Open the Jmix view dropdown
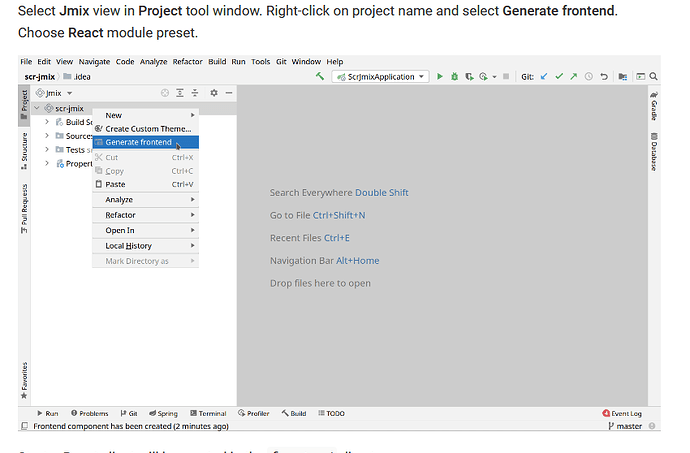Screen dimensions: 690x453 (54, 93)
